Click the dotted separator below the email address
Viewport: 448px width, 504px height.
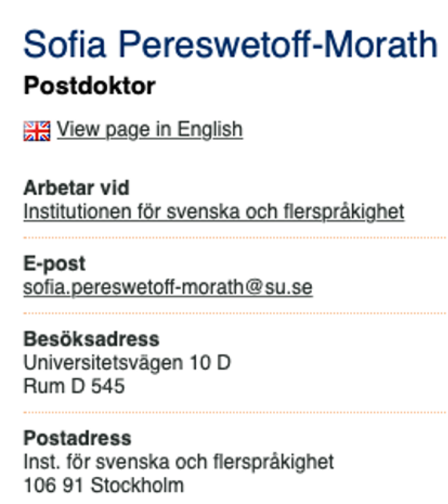click(235, 313)
